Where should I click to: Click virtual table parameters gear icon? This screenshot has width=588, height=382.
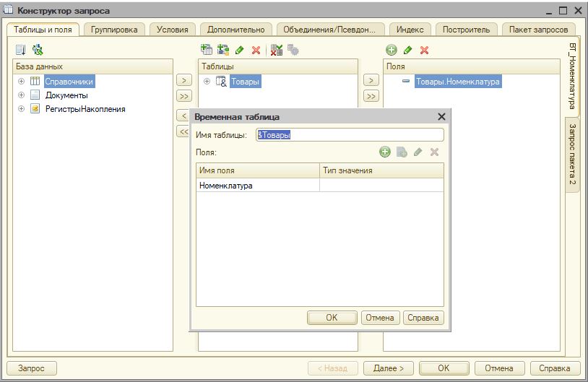click(293, 50)
